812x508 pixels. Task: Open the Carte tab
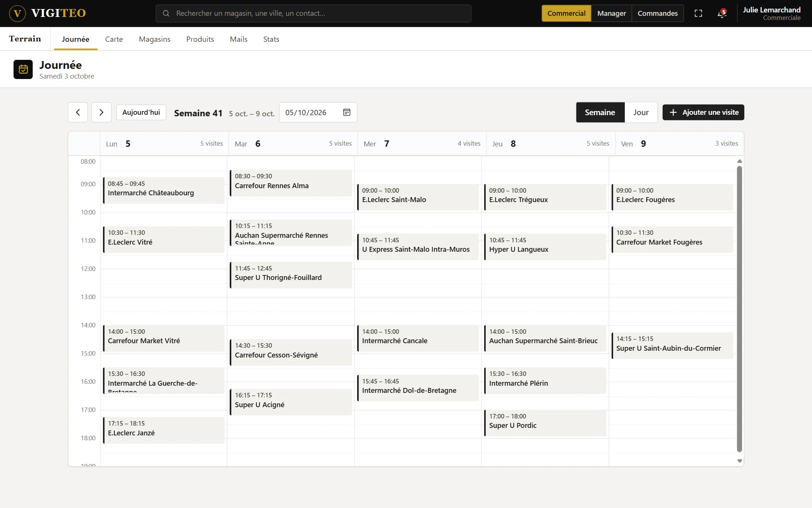[114, 39]
